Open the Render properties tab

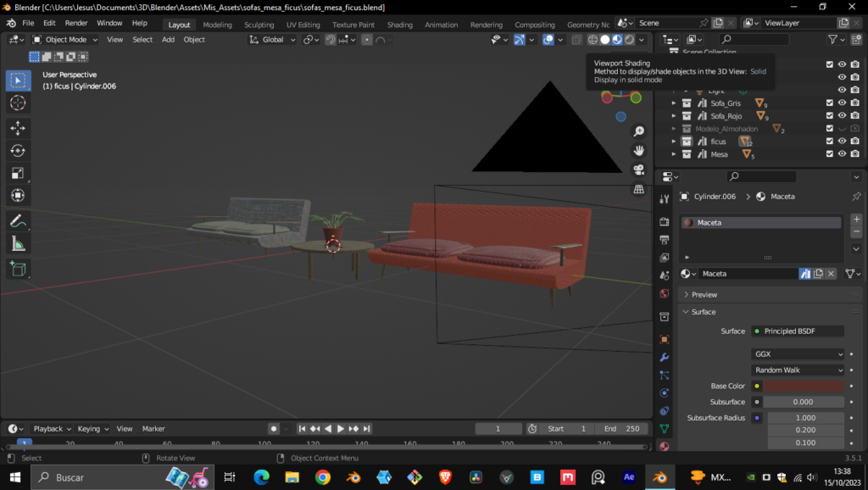coord(665,222)
